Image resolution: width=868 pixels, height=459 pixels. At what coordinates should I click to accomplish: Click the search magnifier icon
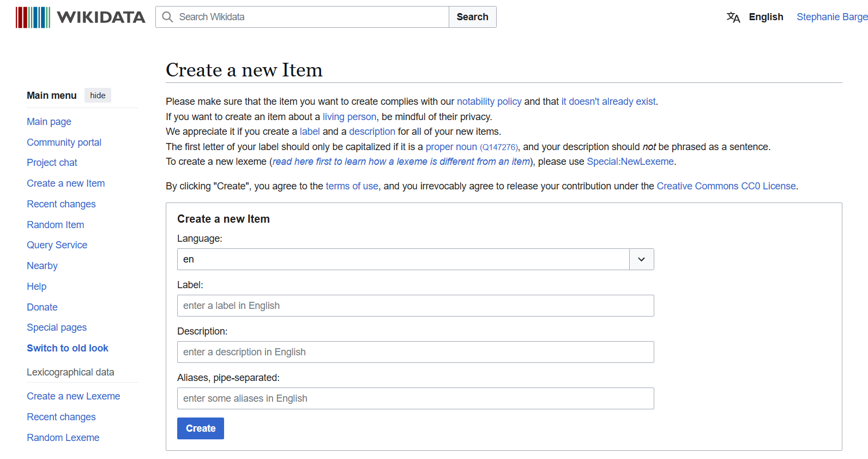click(167, 17)
